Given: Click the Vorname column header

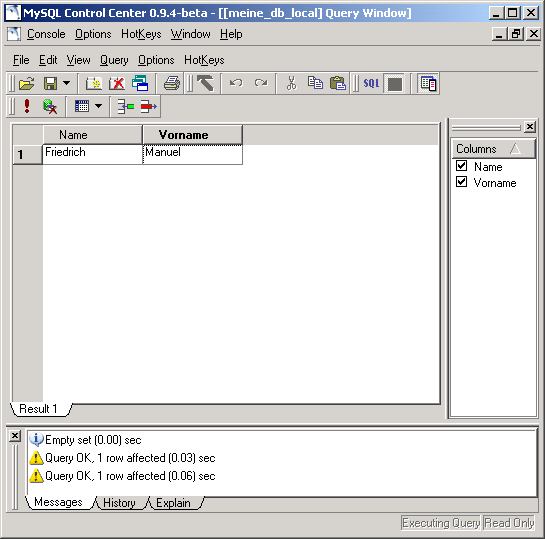Looking at the screenshot, I should tap(192, 134).
